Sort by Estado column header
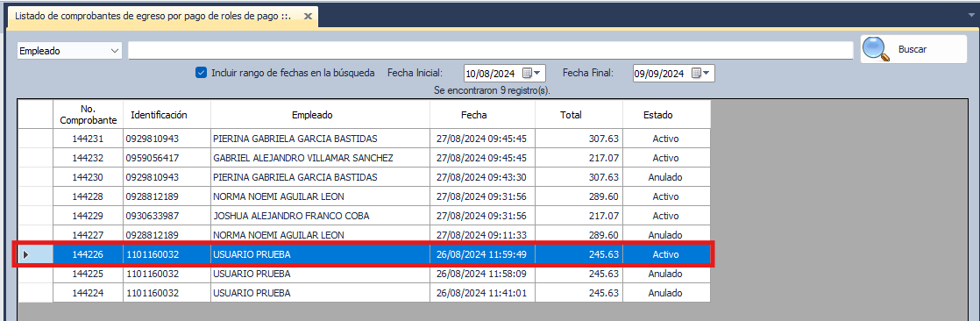The width and height of the screenshot is (980, 321). 666,115
